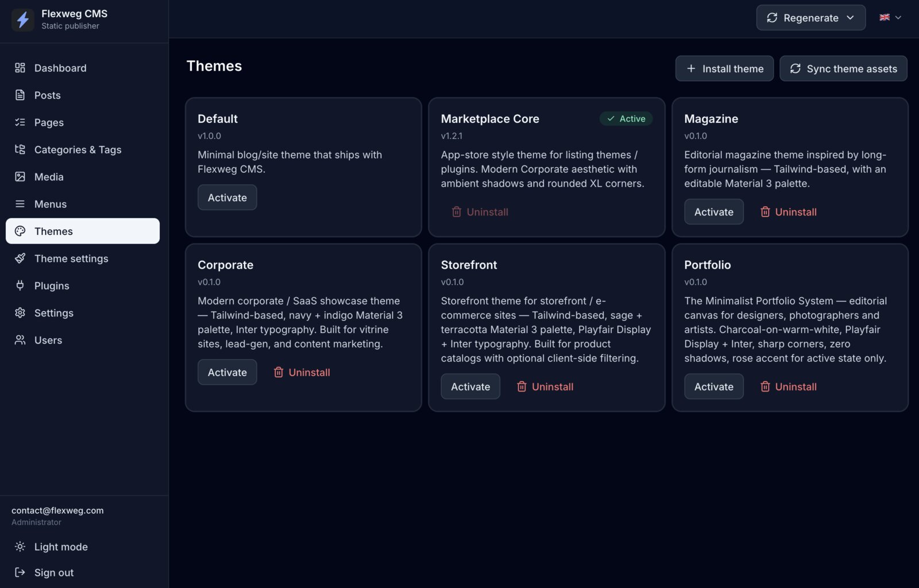This screenshot has width=919, height=588.
Task: Click the v1.0.0 version on Default card
Action: click(x=209, y=136)
